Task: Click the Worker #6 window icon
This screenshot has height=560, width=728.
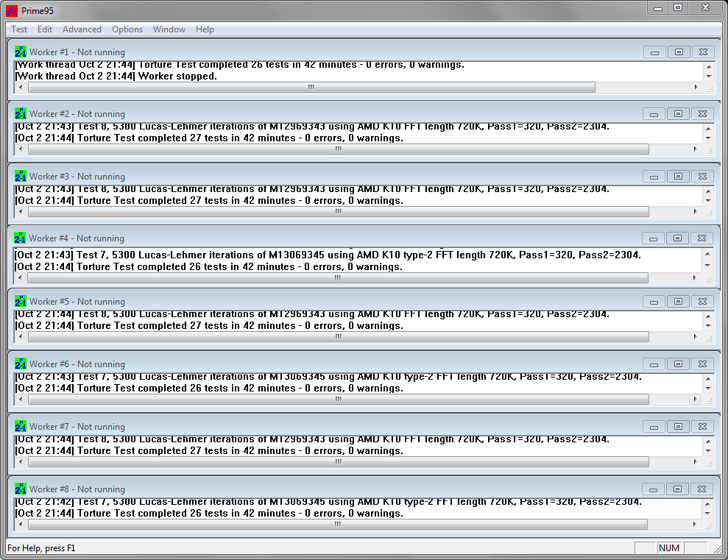Action: tap(21, 364)
